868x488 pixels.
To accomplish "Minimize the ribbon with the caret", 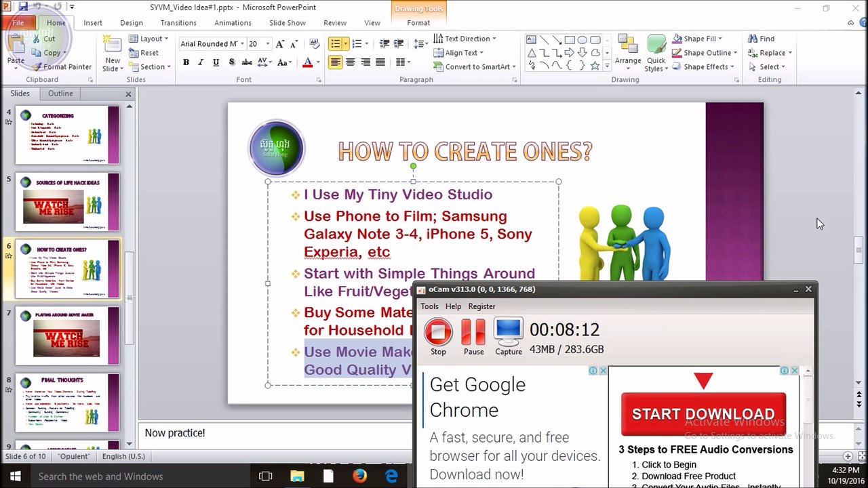I will 851,22.
